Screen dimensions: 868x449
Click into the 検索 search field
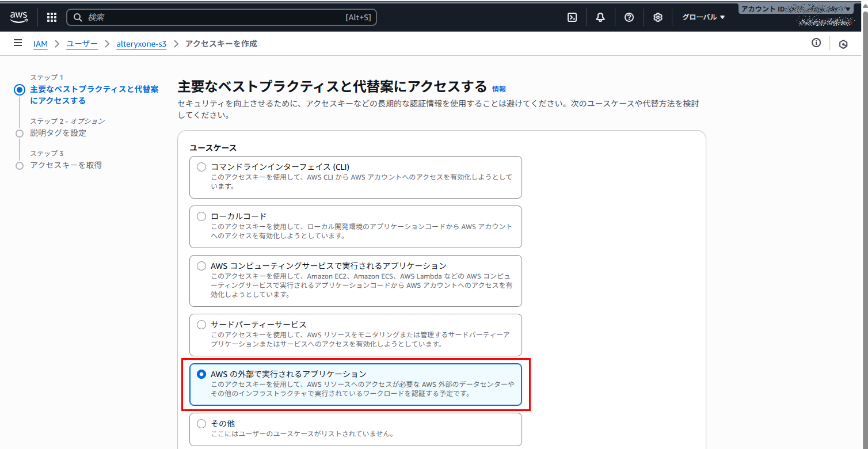[213, 17]
